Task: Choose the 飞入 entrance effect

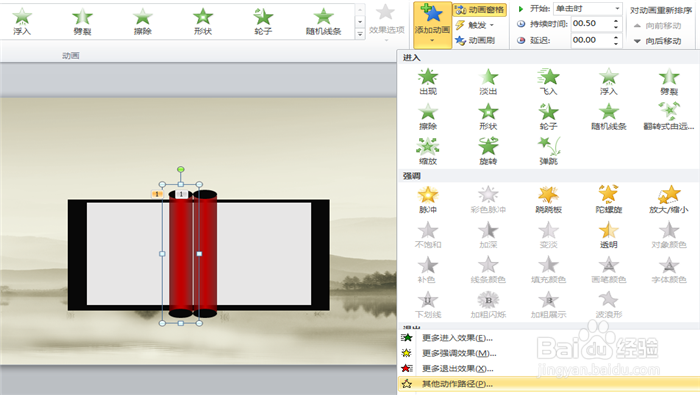Action: point(548,81)
